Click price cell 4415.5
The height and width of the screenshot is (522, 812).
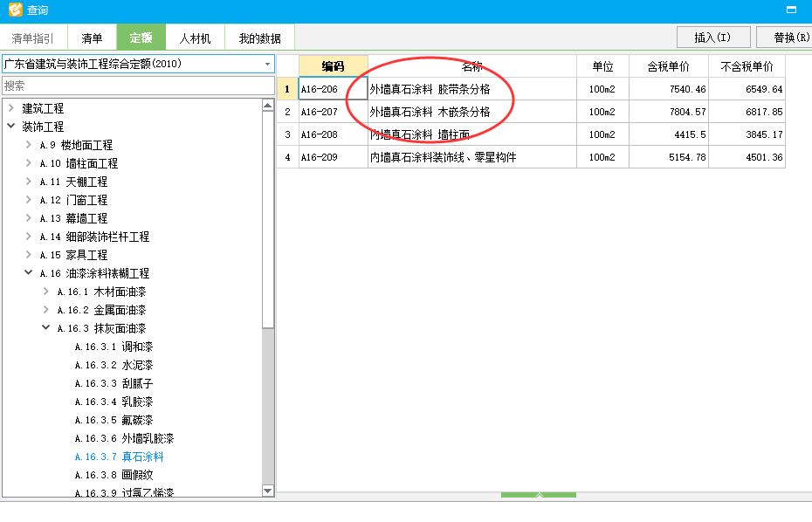pos(668,134)
